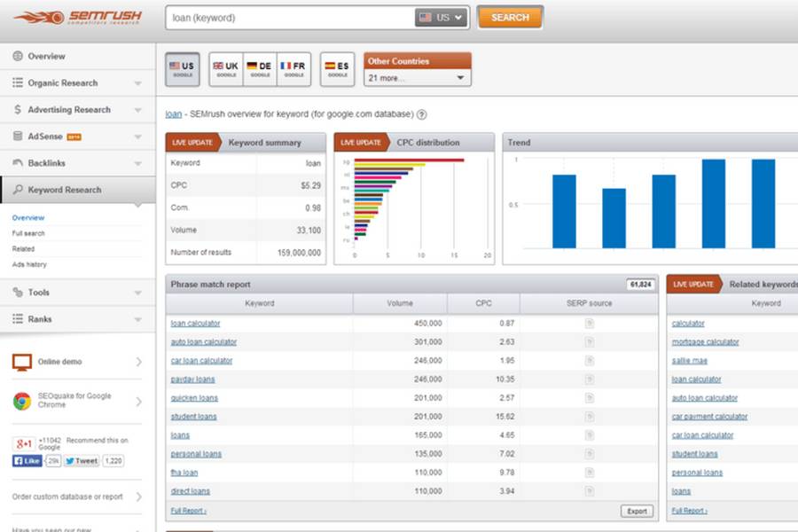Click the AdSense database icon
The image size is (798, 532).
tap(18, 136)
